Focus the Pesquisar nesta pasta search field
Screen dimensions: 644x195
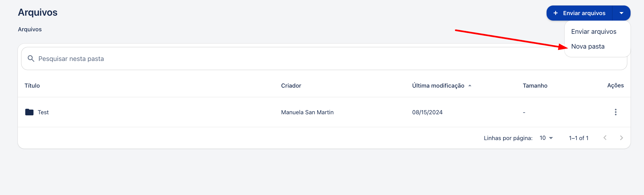(324, 59)
